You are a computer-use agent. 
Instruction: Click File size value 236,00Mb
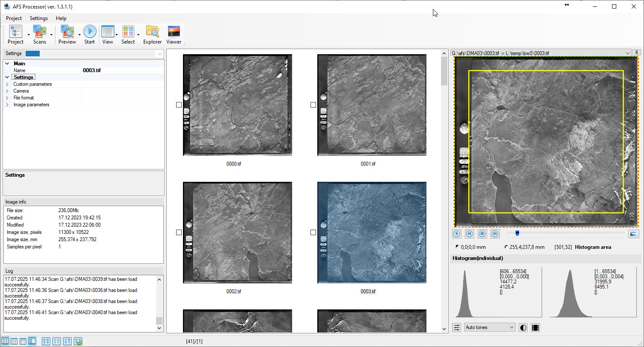pos(69,210)
